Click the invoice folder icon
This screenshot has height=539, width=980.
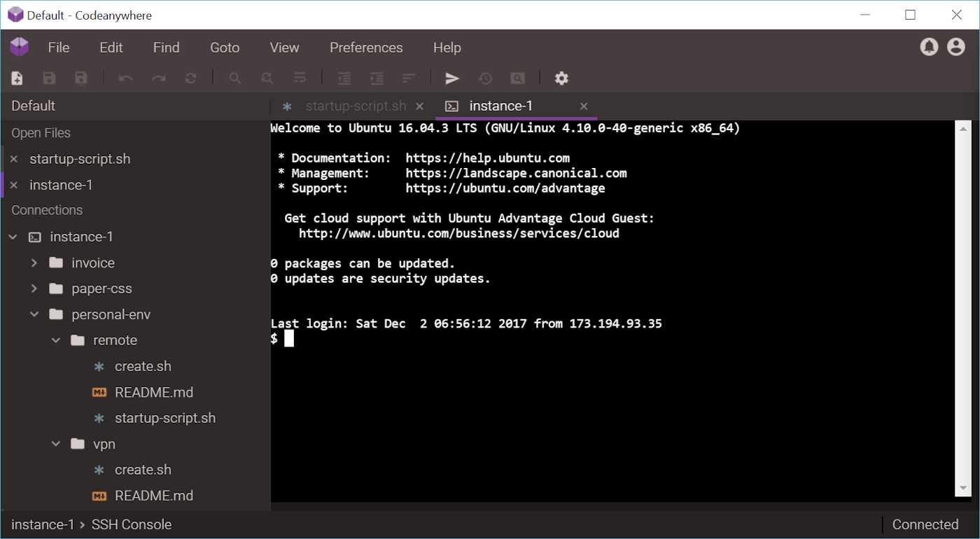[56, 263]
